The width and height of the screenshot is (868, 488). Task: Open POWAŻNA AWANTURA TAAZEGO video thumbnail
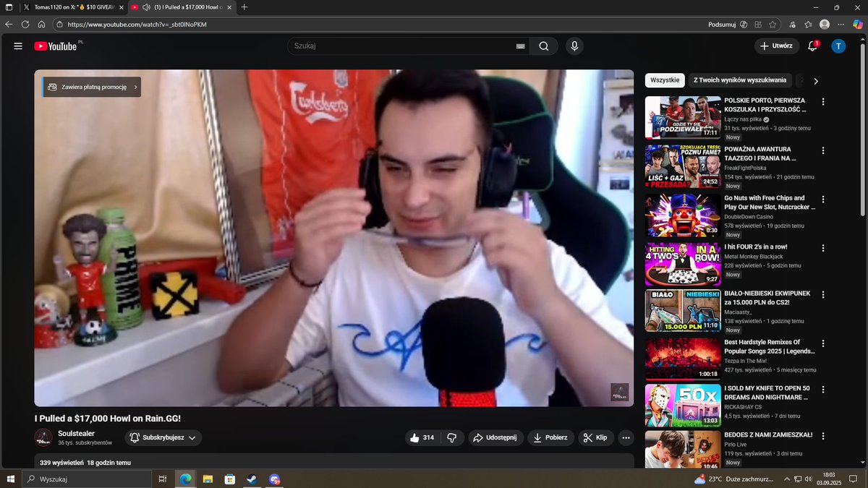[683, 166]
